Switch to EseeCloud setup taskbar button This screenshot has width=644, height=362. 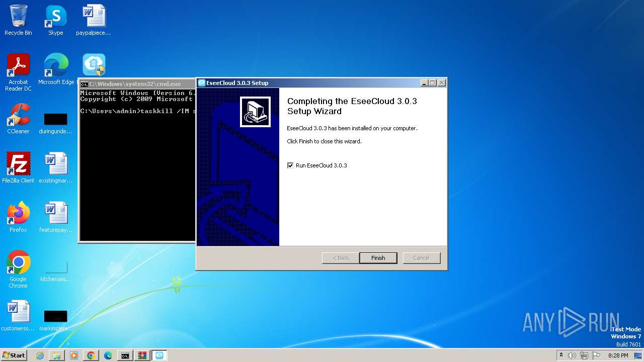(x=159, y=355)
